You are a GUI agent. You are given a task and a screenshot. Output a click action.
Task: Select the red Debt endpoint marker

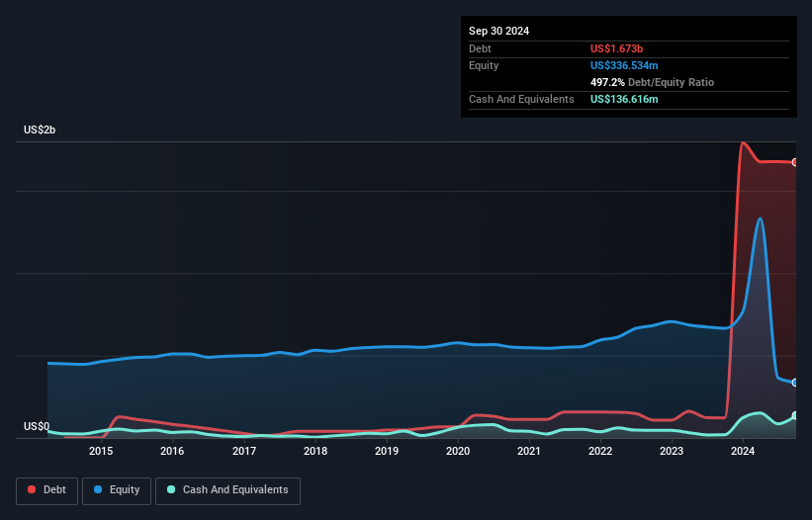[x=795, y=162]
